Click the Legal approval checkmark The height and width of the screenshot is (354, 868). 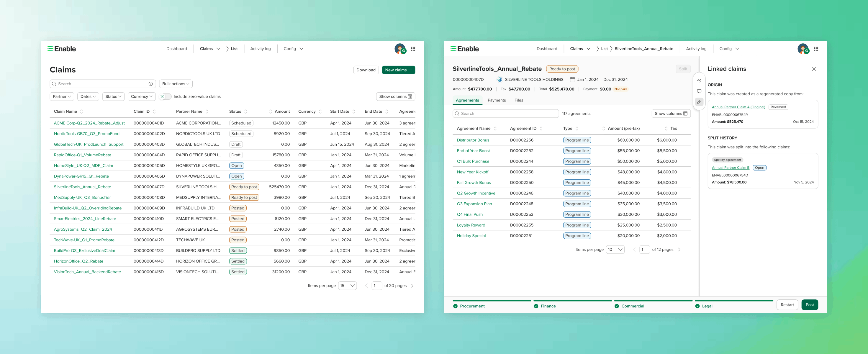697,306
